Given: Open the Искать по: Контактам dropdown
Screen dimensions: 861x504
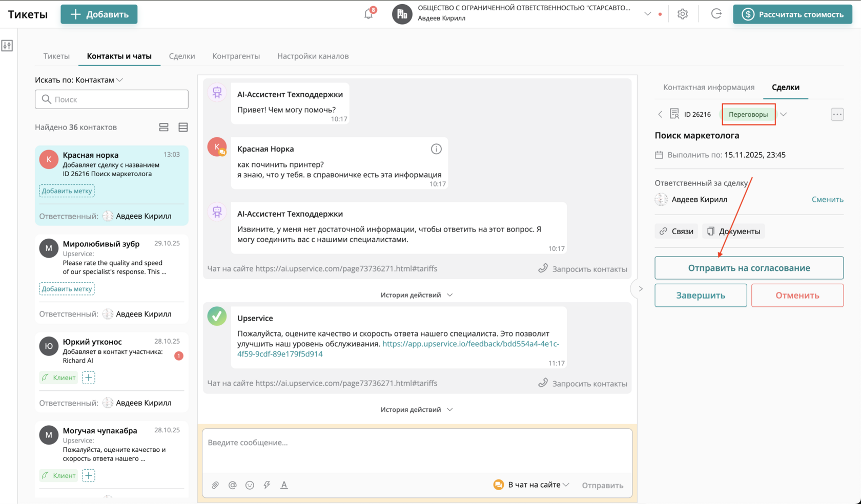Looking at the screenshot, I should point(120,80).
